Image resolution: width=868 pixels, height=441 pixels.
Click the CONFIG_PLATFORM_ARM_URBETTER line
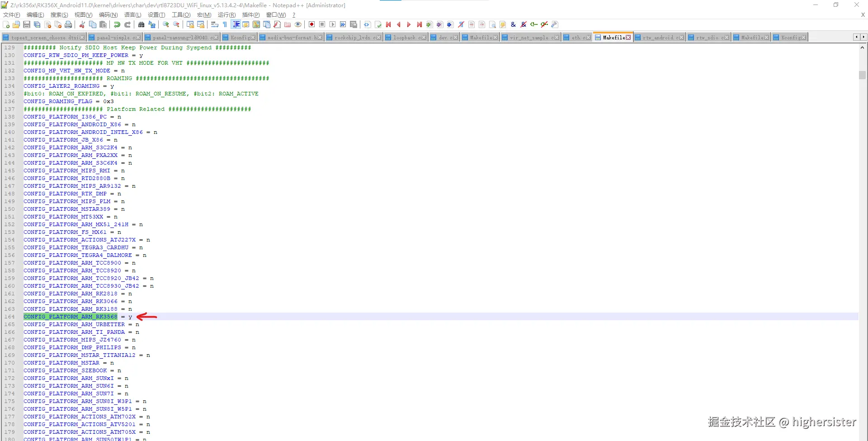pos(81,324)
